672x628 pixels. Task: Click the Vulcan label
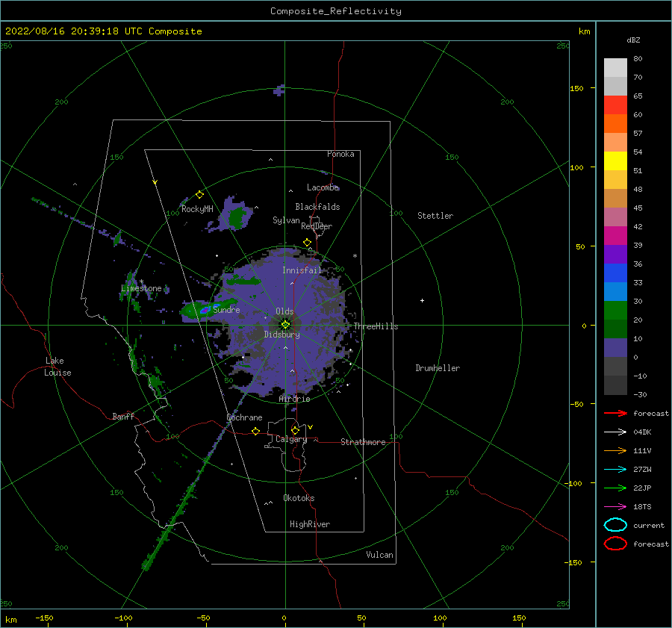[380, 555]
